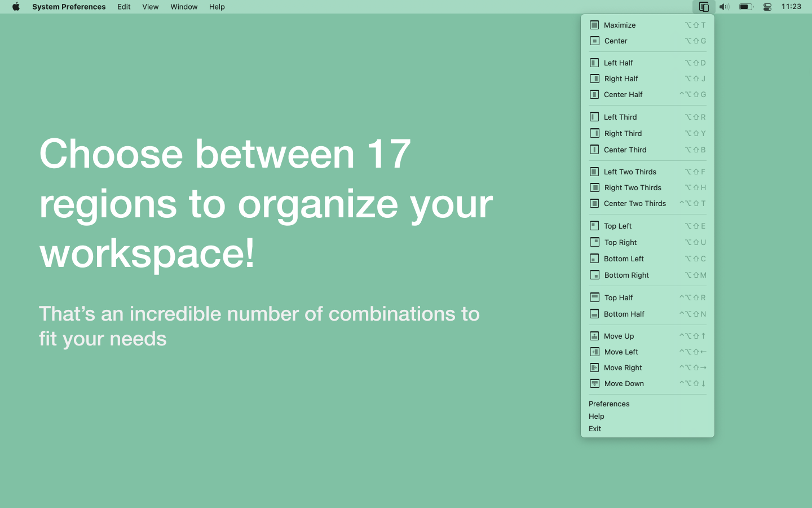Select the Move Up label
Image resolution: width=812 pixels, height=508 pixels.
[x=619, y=336]
